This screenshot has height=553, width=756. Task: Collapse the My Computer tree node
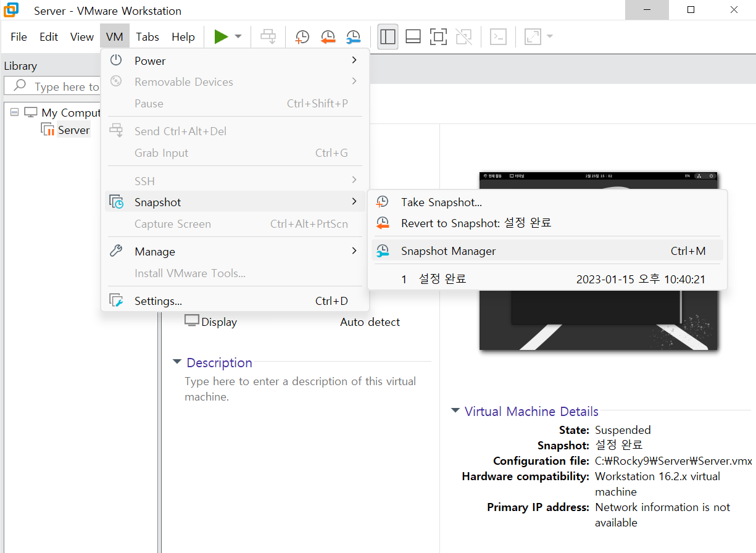coord(15,112)
